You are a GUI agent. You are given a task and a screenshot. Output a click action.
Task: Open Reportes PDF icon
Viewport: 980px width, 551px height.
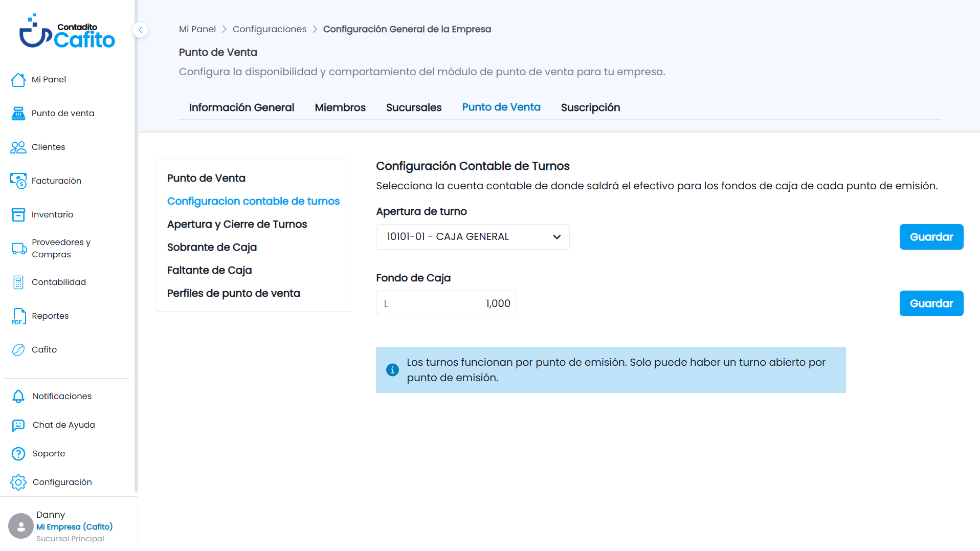[18, 316]
